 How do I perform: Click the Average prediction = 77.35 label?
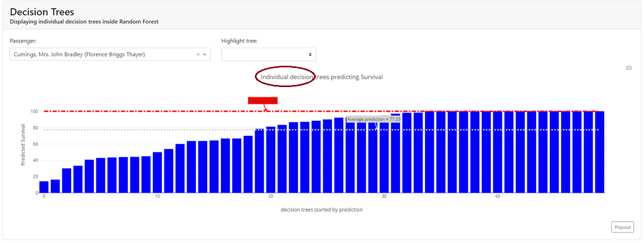click(x=373, y=119)
